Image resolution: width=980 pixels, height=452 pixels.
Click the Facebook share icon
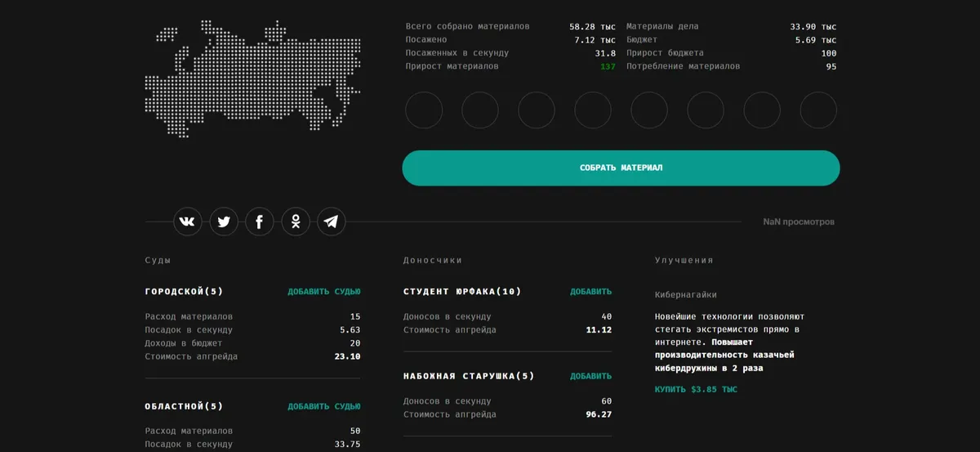tap(259, 222)
